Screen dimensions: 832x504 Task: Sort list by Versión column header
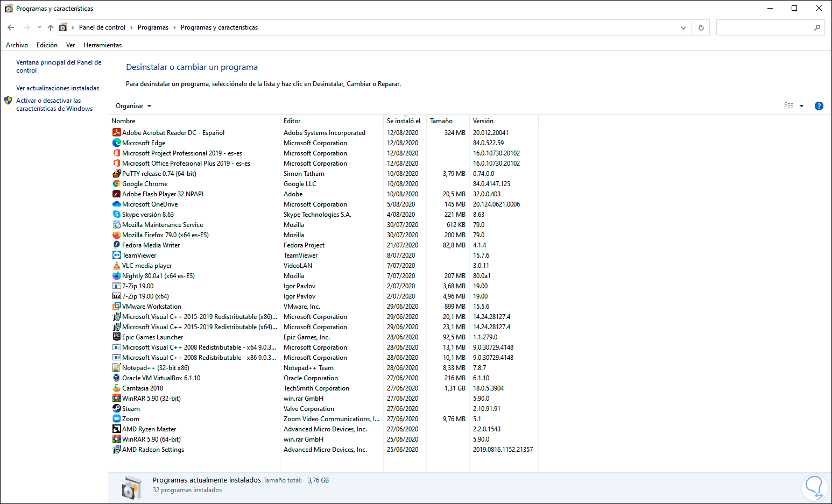coord(504,121)
